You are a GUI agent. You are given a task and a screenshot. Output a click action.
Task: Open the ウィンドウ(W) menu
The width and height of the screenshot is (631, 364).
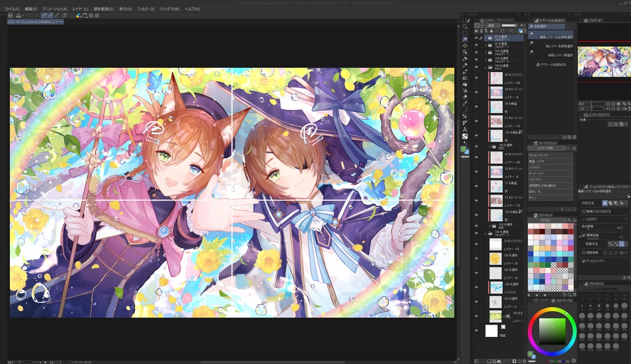[169, 9]
